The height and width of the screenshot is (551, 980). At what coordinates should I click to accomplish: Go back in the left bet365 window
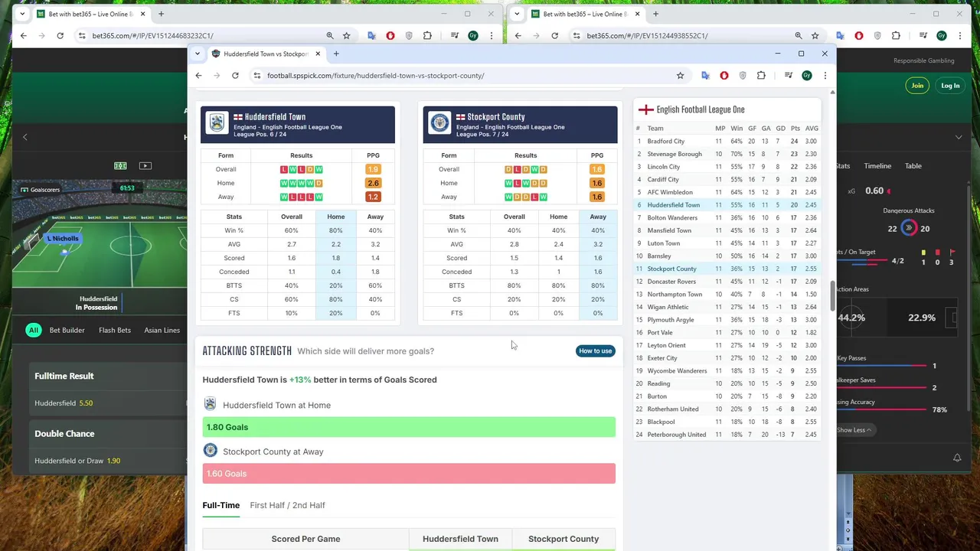pyautogui.click(x=24, y=35)
